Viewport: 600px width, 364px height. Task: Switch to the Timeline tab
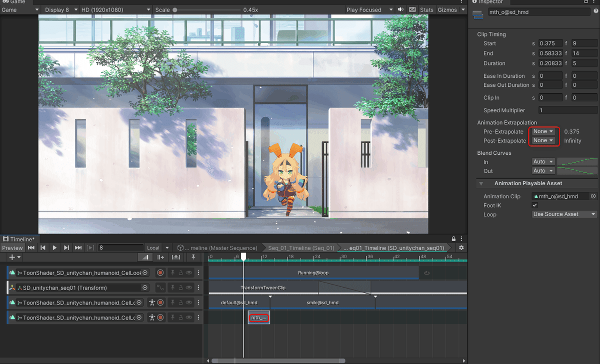pos(19,239)
